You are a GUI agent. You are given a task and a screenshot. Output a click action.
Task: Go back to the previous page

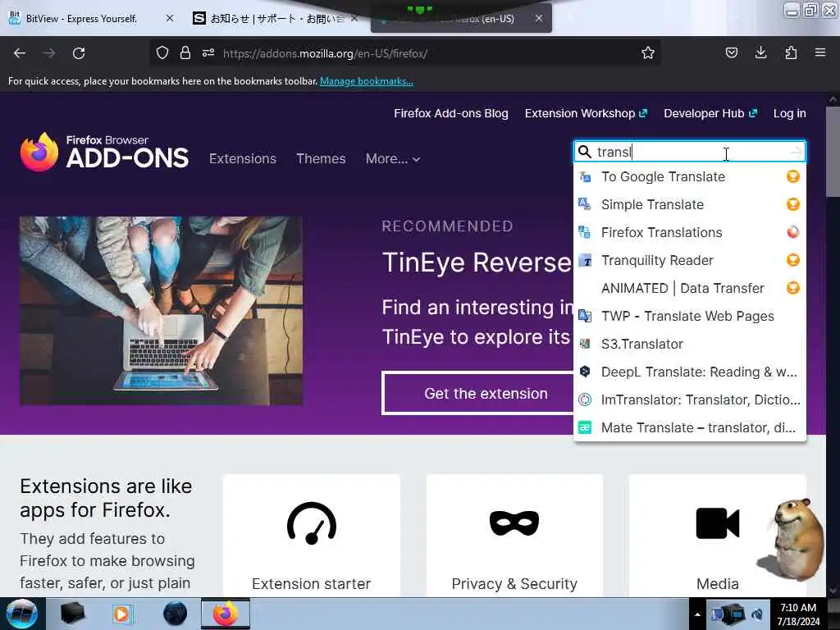[20, 53]
